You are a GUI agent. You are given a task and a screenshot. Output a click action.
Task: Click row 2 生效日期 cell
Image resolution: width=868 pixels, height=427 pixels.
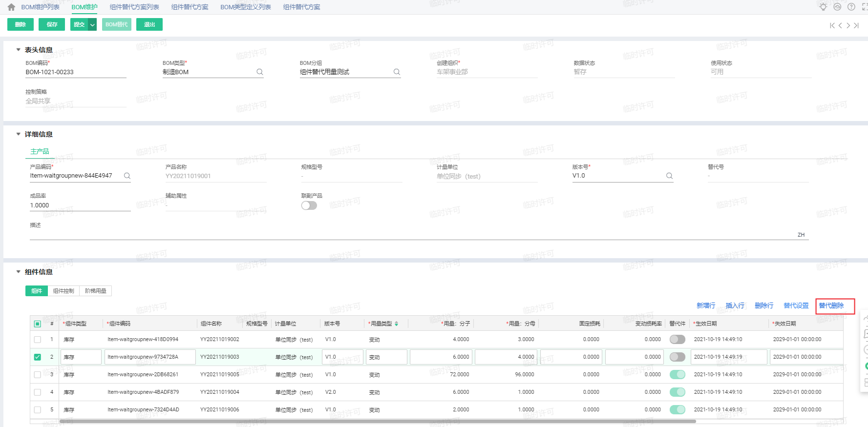pyautogui.click(x=729, y=357)
